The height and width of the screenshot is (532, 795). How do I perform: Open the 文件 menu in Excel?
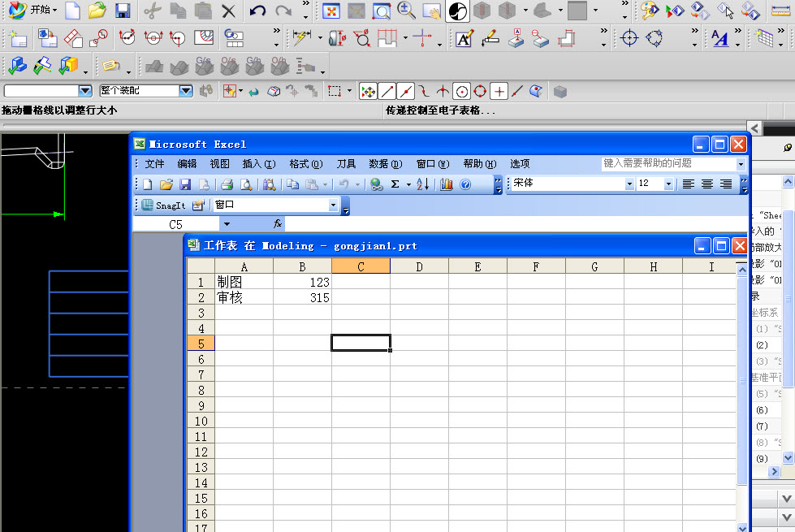pyautogui.click(x=154, y=164)
